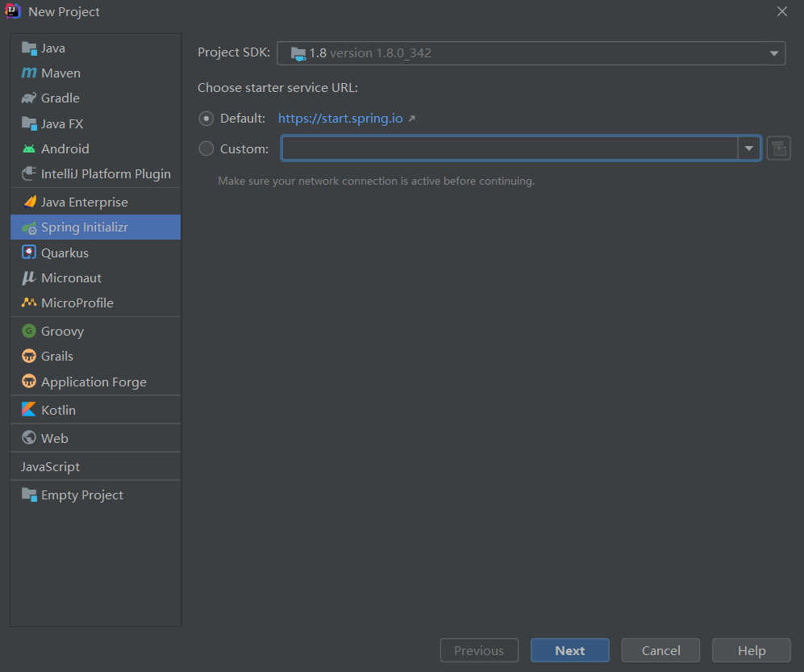Click the Micronaut mu icon
Viewport: 804px width, 672px height.
coord(29,278)
